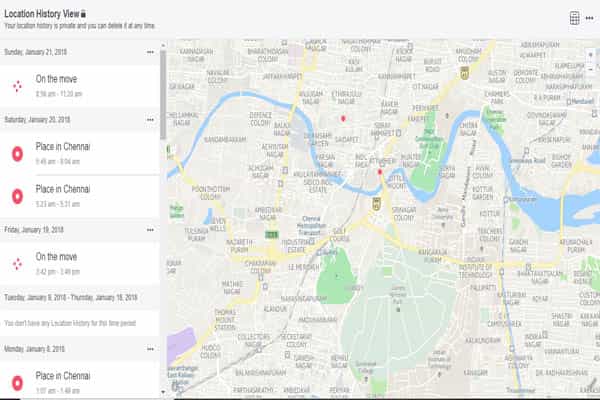Click the Place in Chennai marker icon under Monday
Screen dimensions: 600x400
pos(17,383)
